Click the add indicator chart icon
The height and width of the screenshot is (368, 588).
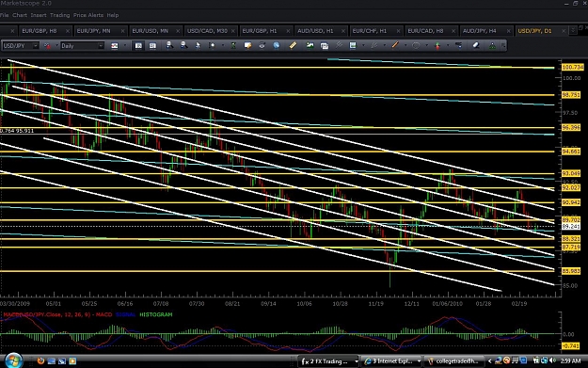(310, 45)
